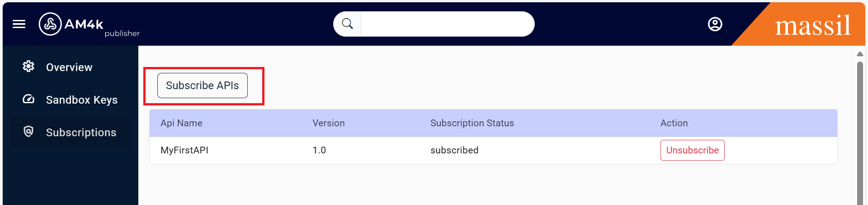Viewport: 868px width, 205px height.
Task: Click the Subscriptions shield icon
Action: pyautogui.click(x=28, y=132)
